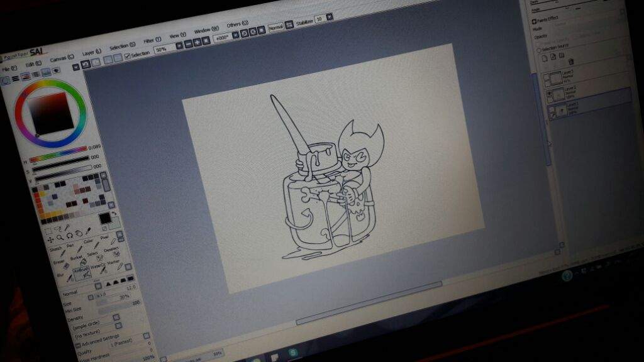
Task: Click the delete layer trash icon
Action: click(570, 61)
